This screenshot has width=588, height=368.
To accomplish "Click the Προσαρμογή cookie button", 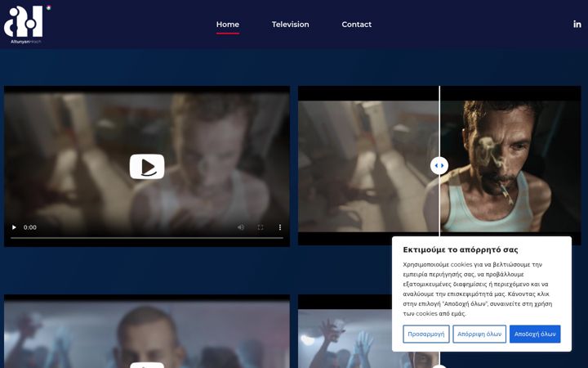I will 426,334.
